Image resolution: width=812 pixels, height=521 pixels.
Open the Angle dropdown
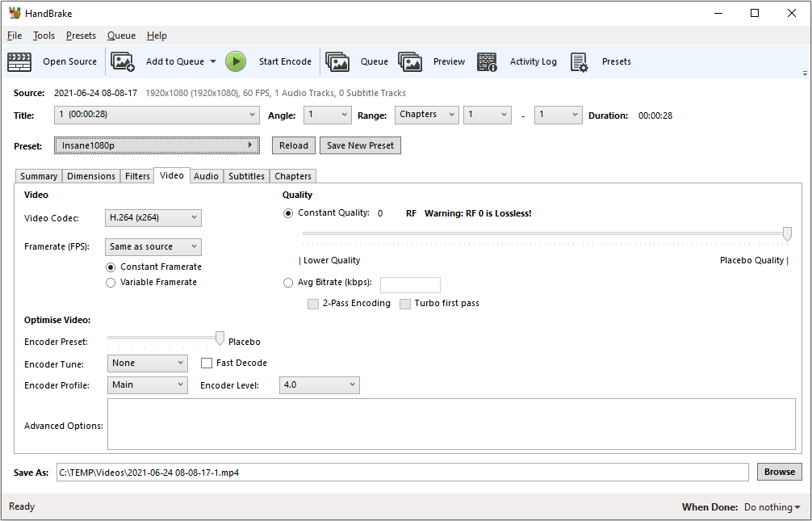[x=327, y=115]
